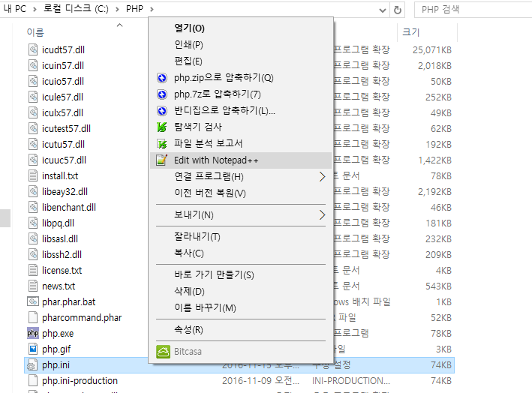Click the phar.phar.bat batch file icon
The height and width of the screenshot is (393, 532).
tap(33, 301)
